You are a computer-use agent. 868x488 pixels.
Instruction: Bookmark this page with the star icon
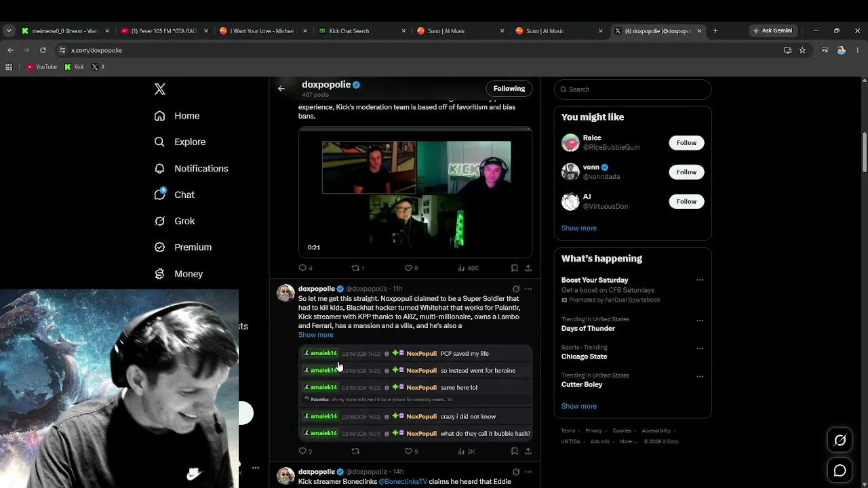coord(802,50)
